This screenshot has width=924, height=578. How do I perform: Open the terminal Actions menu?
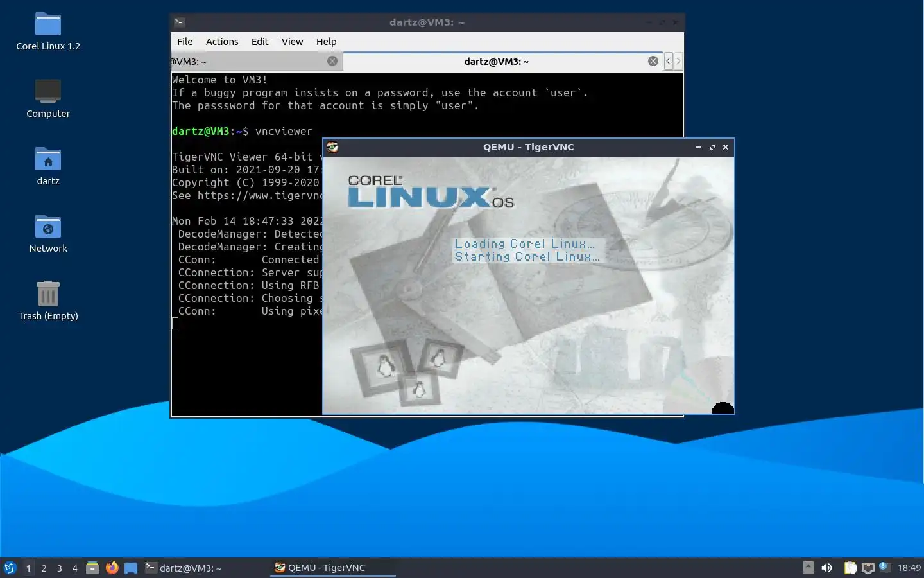click(x=222, y=42)
